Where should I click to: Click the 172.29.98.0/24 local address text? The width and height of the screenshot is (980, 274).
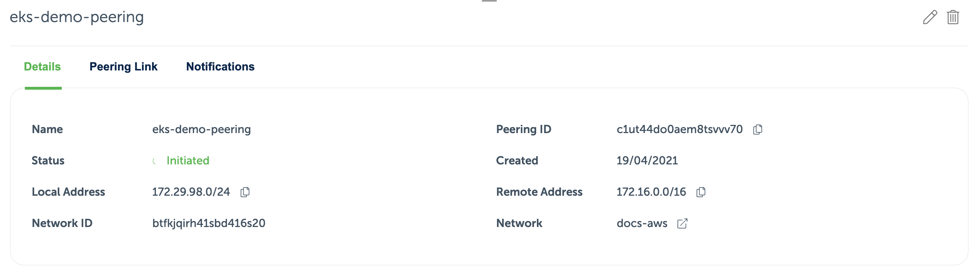coord(191,192)
